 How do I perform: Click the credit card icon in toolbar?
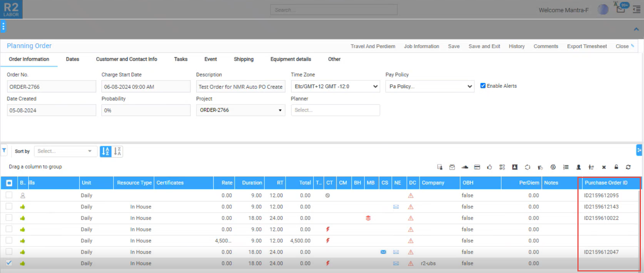pos(477,167)
